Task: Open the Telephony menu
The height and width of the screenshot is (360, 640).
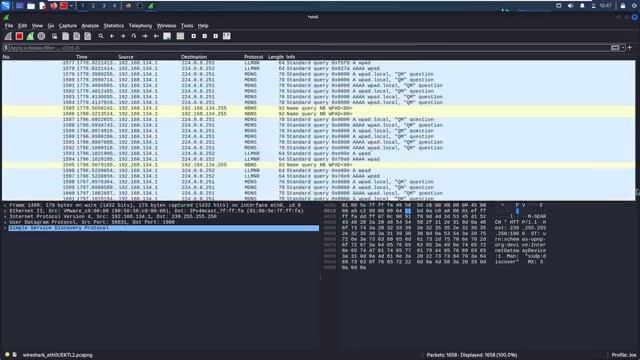Action: (x=140, y=26)
